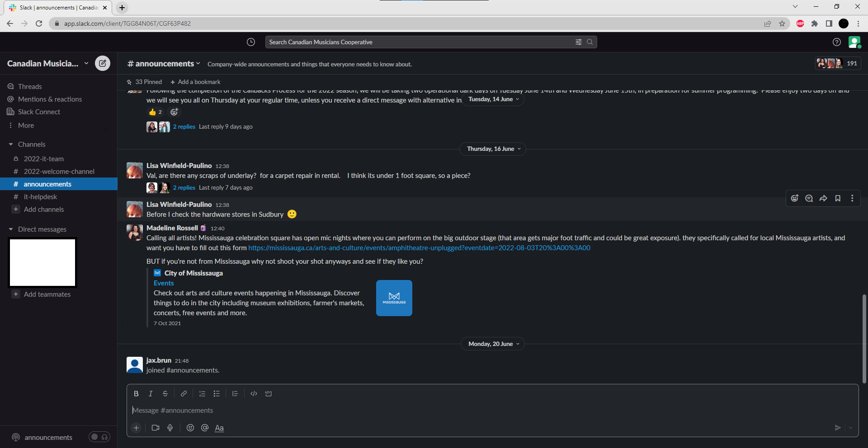This screenshot has width=868, height=448.
Task: Open 2 replies on carpet repair message
Action: point(184,188)
